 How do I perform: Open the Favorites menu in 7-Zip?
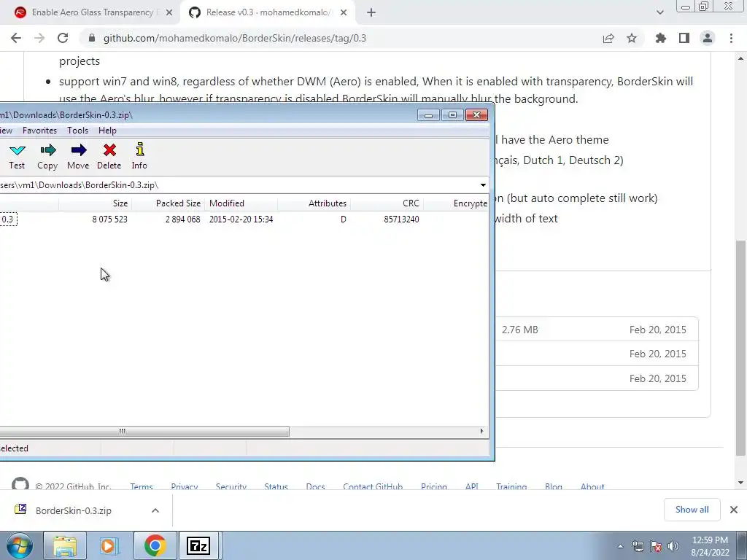[x=39, y=131]
